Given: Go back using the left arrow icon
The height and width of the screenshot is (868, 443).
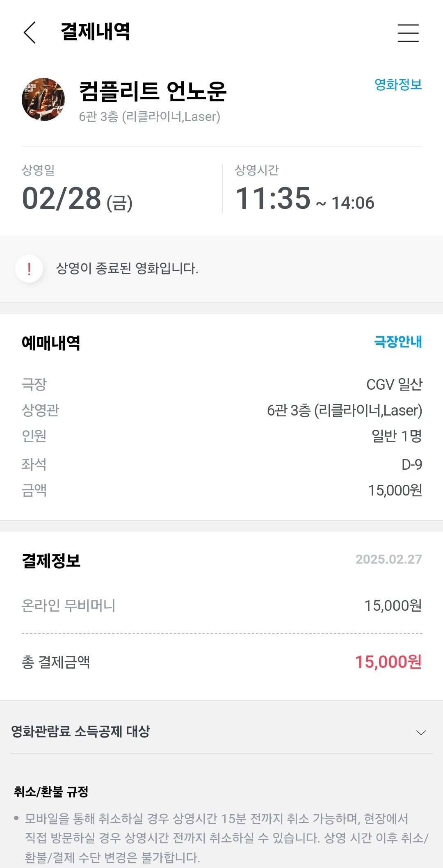Looking at the screenshot, I should point(30,32).
